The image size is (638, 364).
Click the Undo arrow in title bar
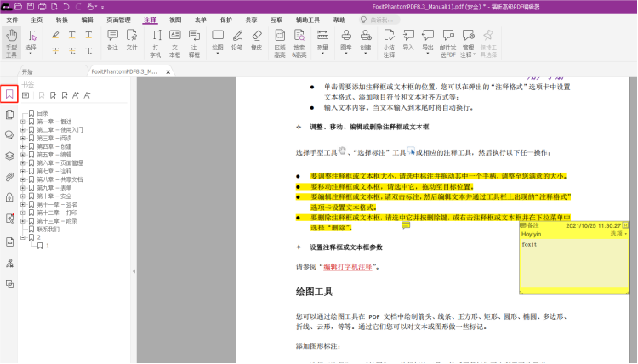[x=66, y=7]
